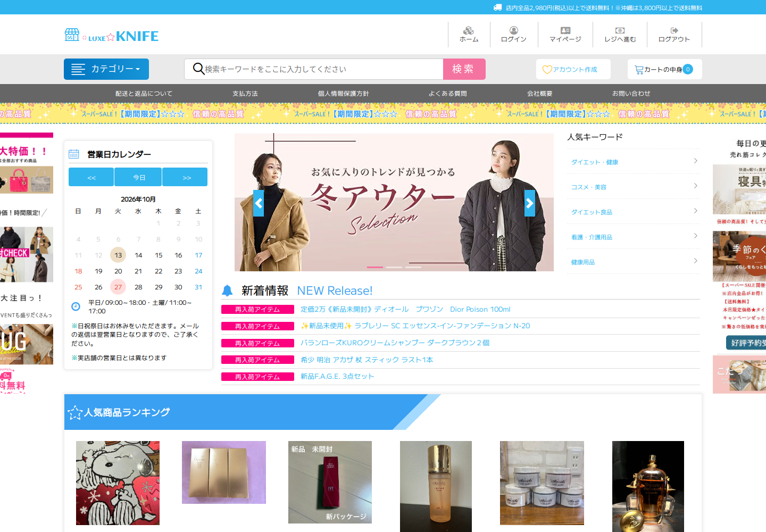Click the 冬アウター Selection banner
Screen dimensions: 766x532
(394, 202)
